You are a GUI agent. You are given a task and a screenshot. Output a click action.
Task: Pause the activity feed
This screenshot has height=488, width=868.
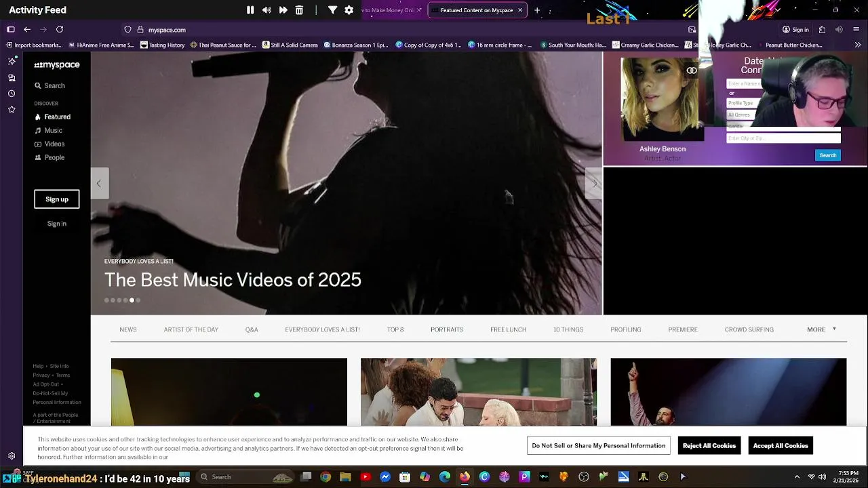point(250,10)
